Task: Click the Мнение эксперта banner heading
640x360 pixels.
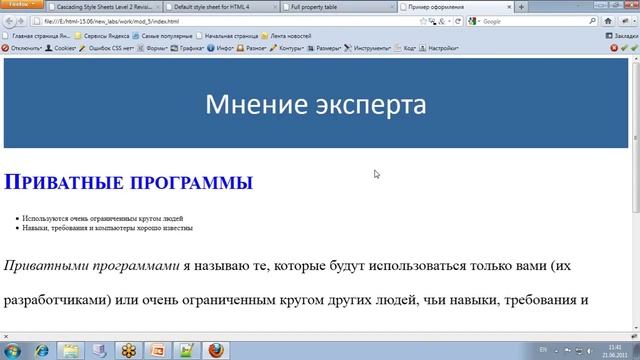Action: click(316, 104)
